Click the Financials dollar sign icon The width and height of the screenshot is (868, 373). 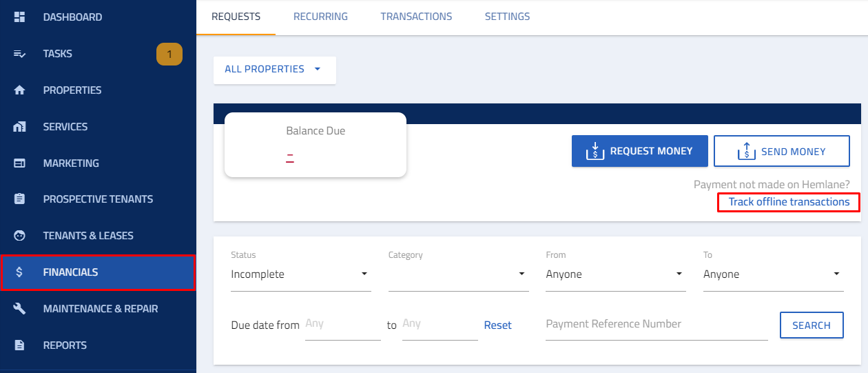click(x=19, y=272)
